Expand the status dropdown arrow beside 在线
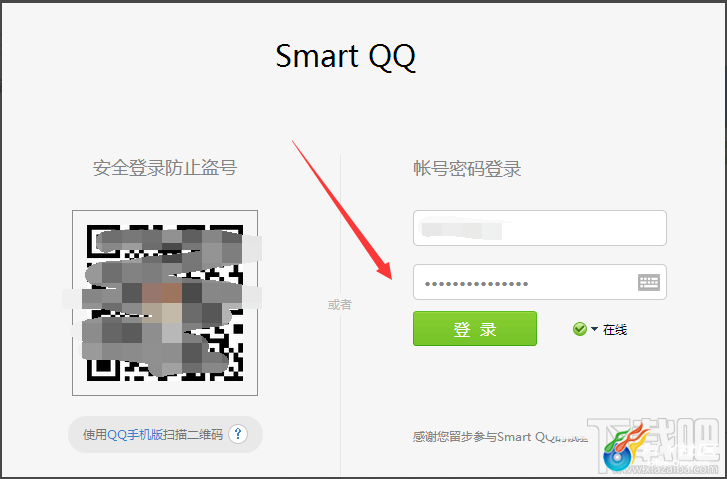The image size is (727, 479). point(594,329)
